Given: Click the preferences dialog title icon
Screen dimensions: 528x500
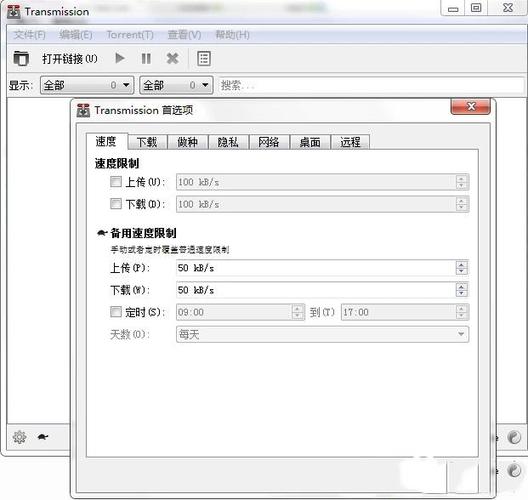Looking at the screenshot, I should (x=83, y=110).
